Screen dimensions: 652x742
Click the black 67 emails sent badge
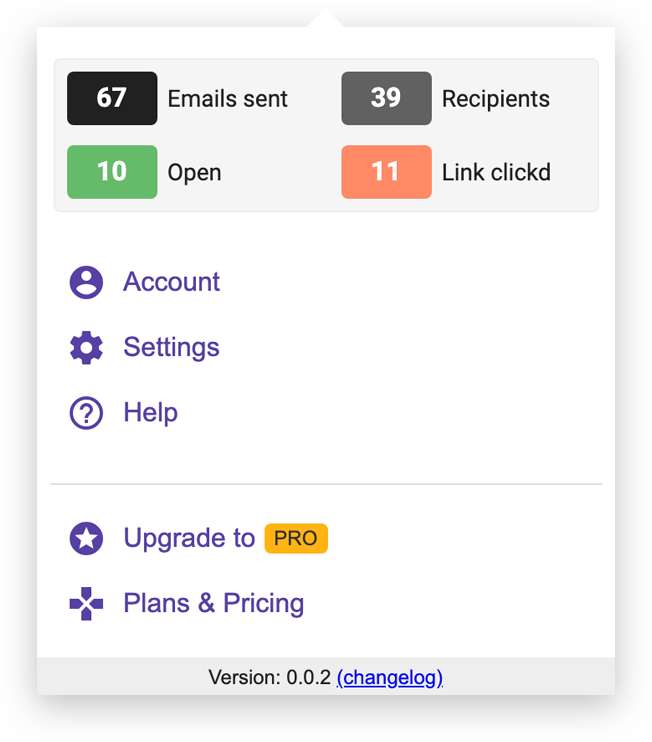112,98
